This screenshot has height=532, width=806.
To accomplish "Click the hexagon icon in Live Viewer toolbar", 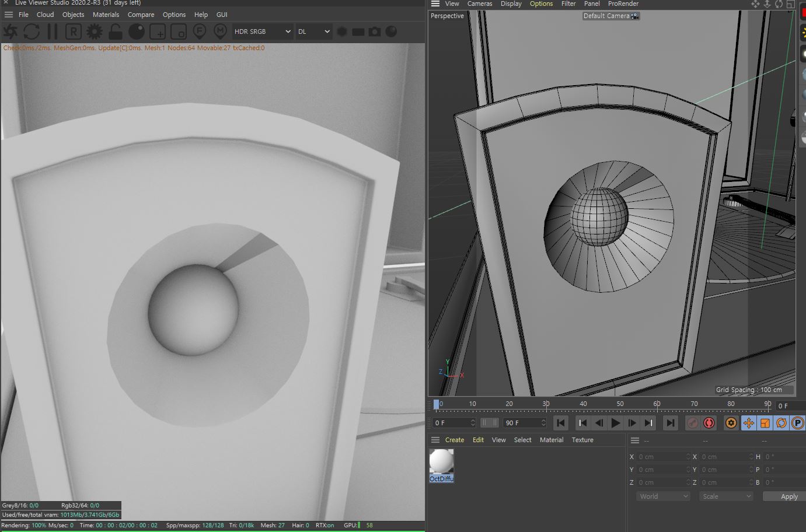I will (x=342, y=32).
